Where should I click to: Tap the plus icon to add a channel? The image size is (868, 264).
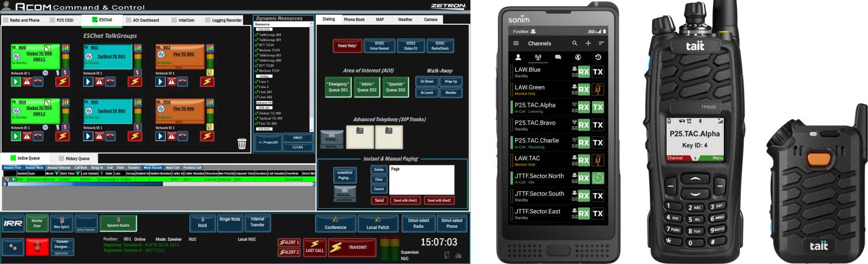[588, 43]
